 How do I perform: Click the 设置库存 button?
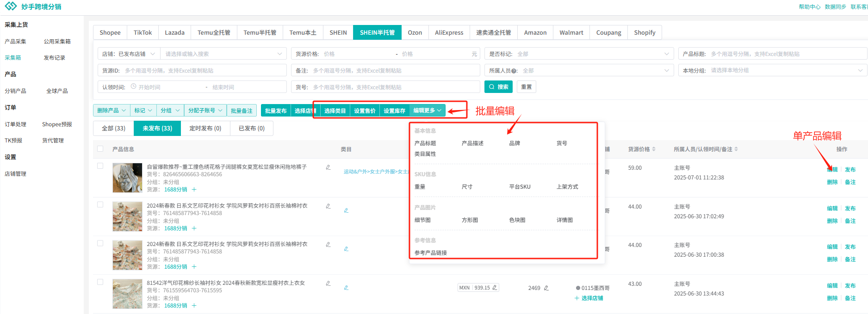[x=394, y=111]
